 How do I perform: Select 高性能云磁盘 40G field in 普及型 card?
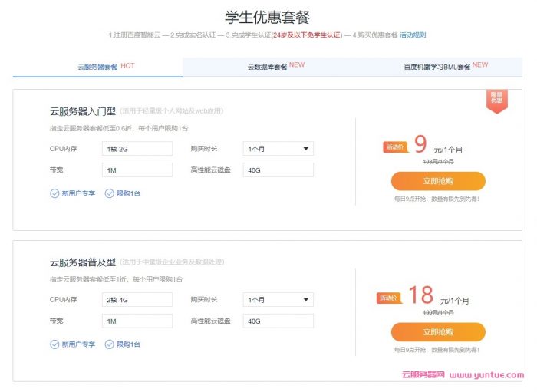click(x=278, y=321)
